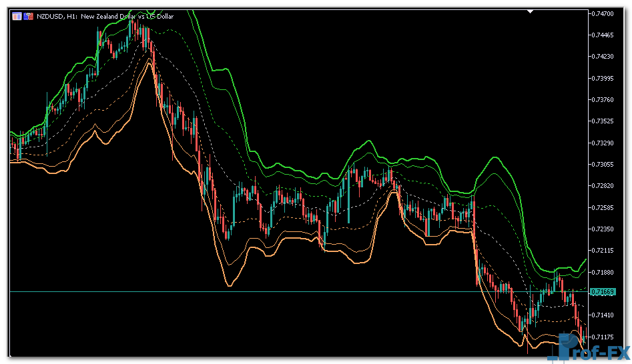Image resolution: width=632 pixels, height=364 pixels.
Task: Click the 0.73995 price scale value
Action: 603,78
